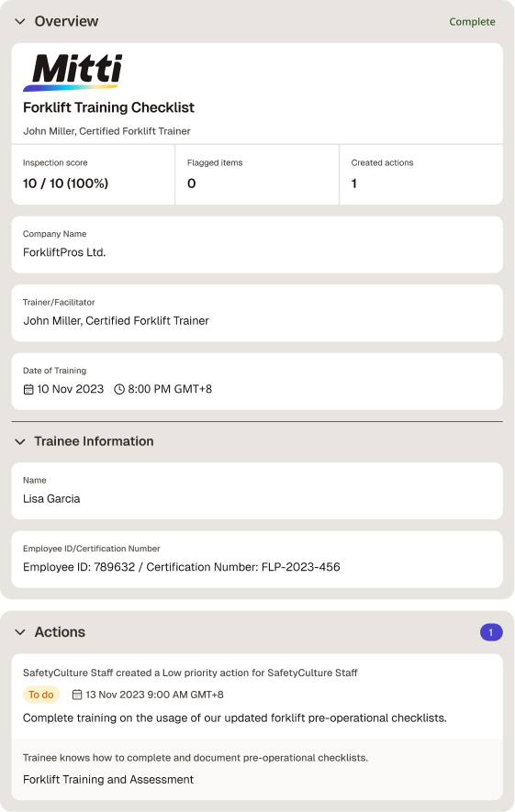Image resolution: width=515 pixels, height=812 pixels.
Task: Click the date 10 Nov 2023
Action: tap(71, 389)
